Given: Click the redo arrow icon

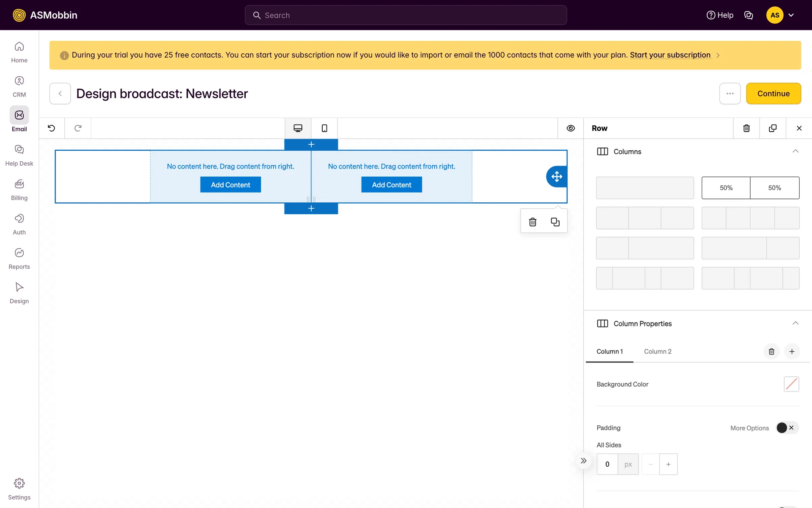Looking at the screenshot, I should (x=78, y=128).
